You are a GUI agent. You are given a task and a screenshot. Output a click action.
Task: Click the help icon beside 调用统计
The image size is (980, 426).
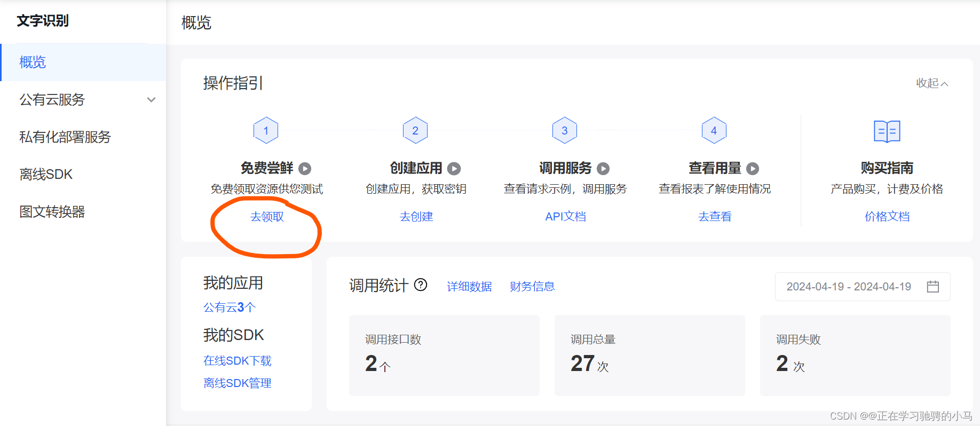coord(421,285)
